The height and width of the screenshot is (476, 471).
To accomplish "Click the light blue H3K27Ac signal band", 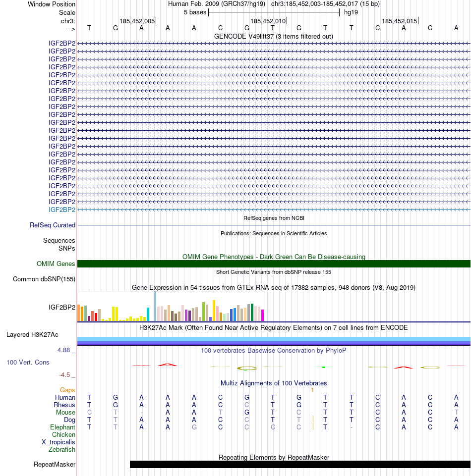I will [274, 339].
